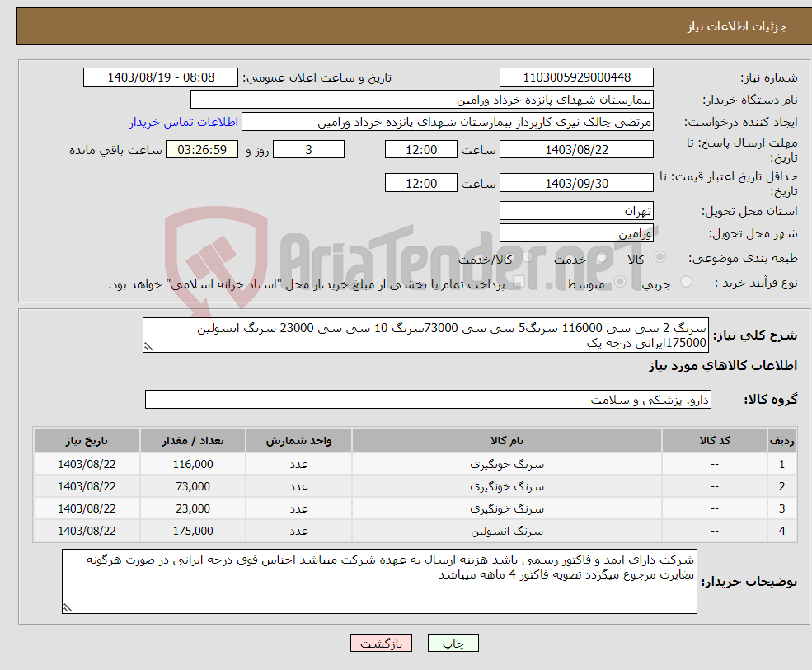812x670 pixels.
Task: Click the price validity time 12:00 field
Action: coord(421,183)
